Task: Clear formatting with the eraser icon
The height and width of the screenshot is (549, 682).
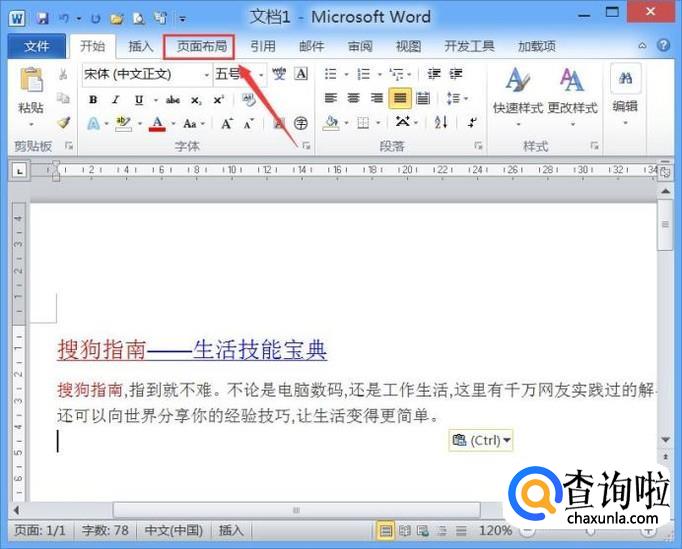Action: pos(248,100)
